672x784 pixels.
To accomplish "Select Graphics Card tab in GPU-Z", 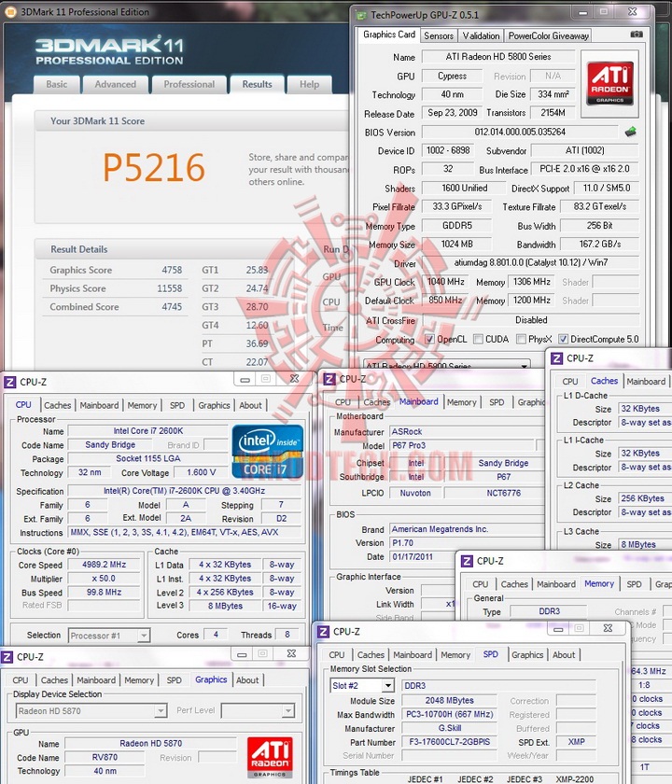I will 389,35.
